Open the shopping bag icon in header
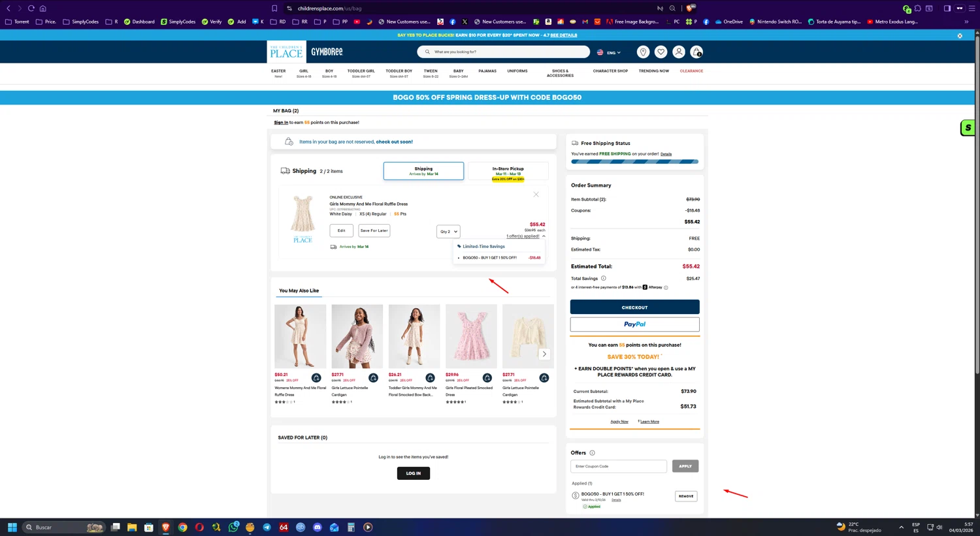 click(696, 52)
